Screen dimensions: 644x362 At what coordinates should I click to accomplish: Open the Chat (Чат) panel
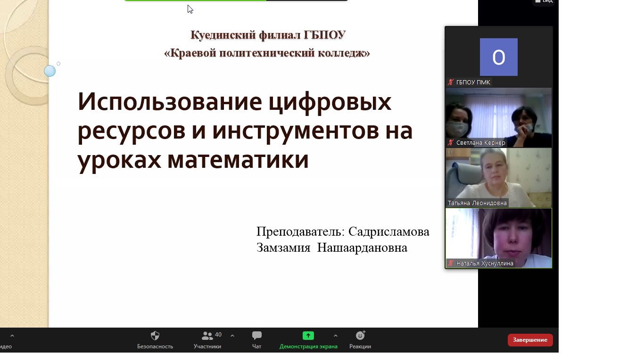pos(257,340)
